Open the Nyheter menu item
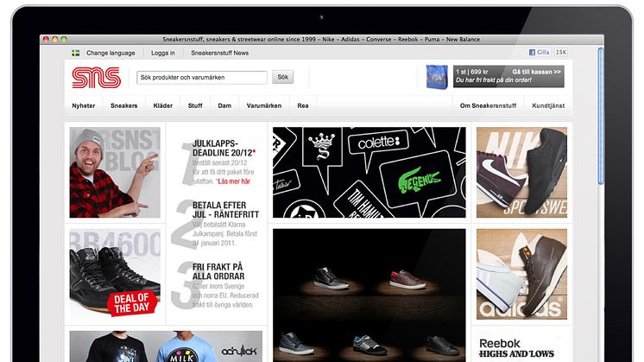 pyautogui.click(x=84, y=105)
